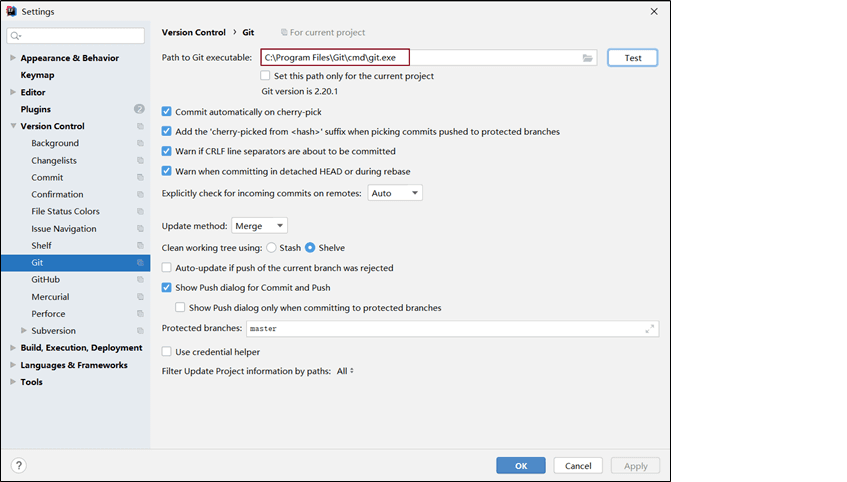Click expand icon in Protected branches field

[x=650, y=328]
